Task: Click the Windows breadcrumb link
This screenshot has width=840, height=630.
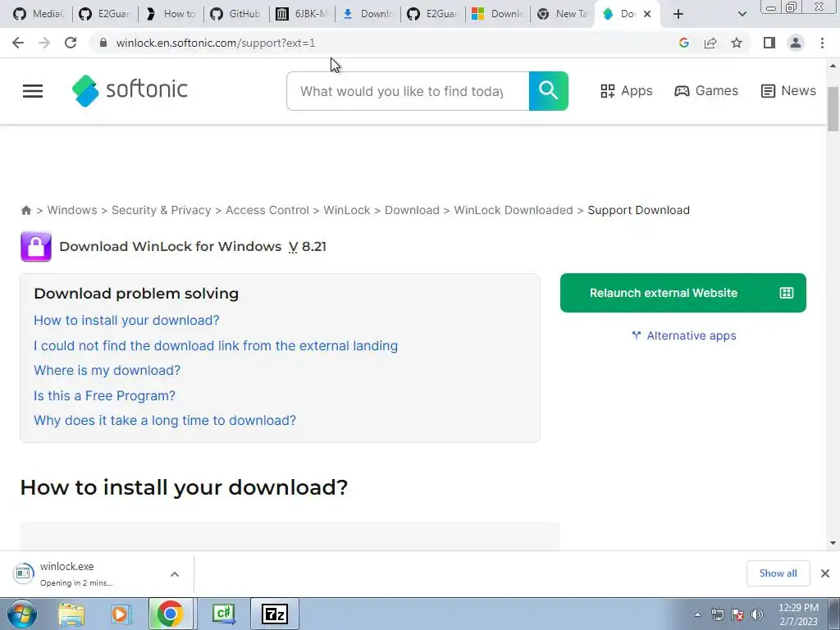Action: 72,210
